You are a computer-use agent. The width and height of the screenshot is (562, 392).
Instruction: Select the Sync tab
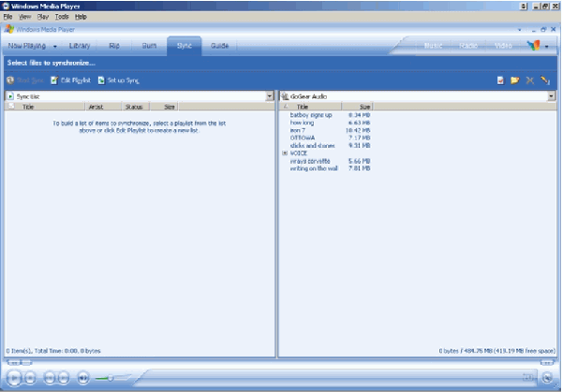[x=185, y=46]
